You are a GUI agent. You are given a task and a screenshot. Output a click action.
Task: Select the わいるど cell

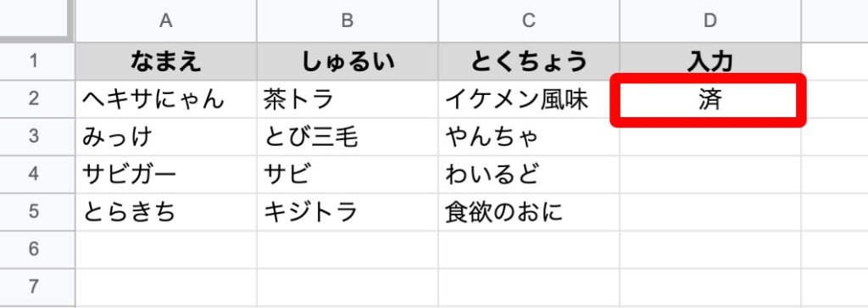coord(529,175)
